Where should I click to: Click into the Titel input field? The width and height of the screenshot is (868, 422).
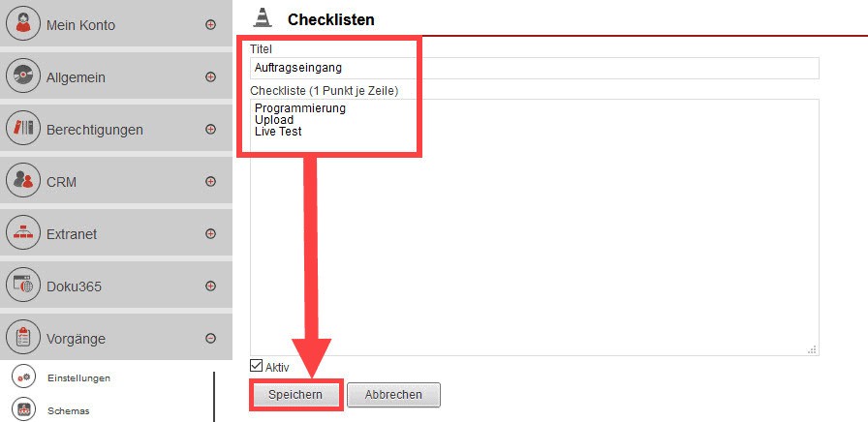click(534, 68)
